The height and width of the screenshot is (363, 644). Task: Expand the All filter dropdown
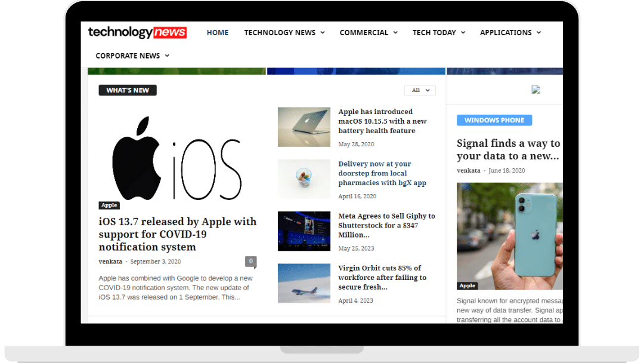(x=420, y=90)
